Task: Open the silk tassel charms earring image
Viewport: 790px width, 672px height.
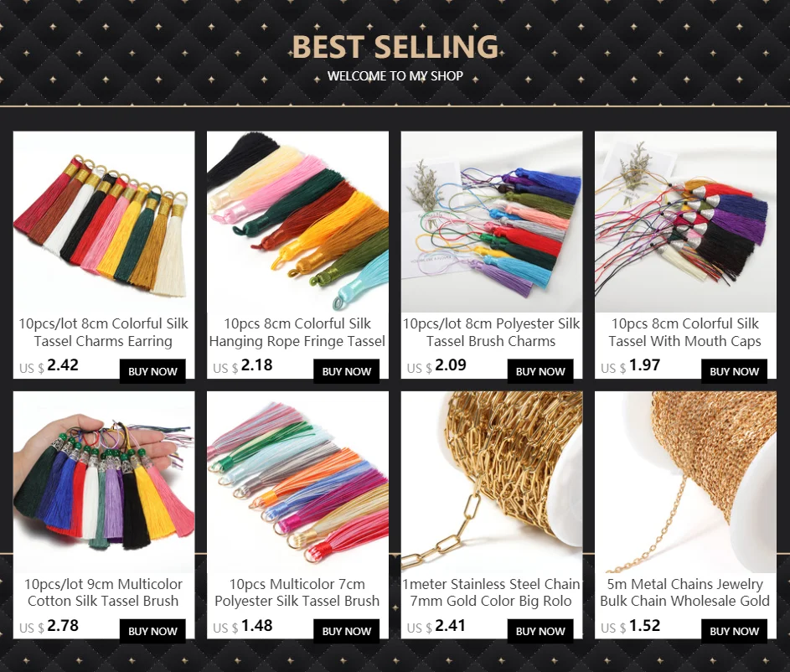Action: click(104, 222)
